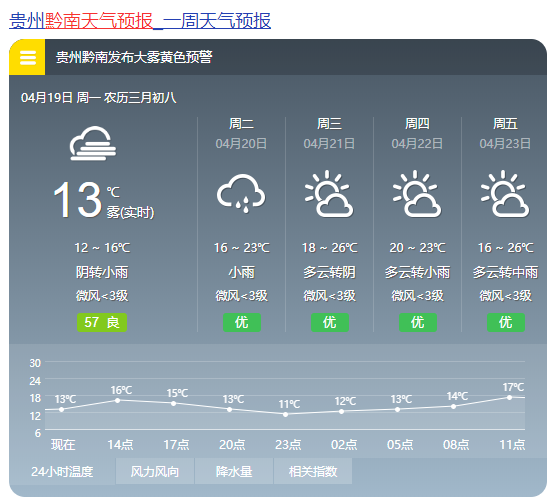Switch to the 相关指数 tab
Image resolution: width=556 pixels, height=502 pixels.
click(313, 472)
